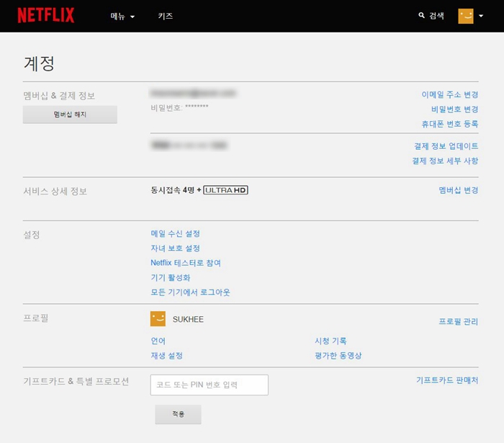Expand the account dropdown arrow beside avatar
The height and width of the screenshot is (443, 504).
coord(481,16)
